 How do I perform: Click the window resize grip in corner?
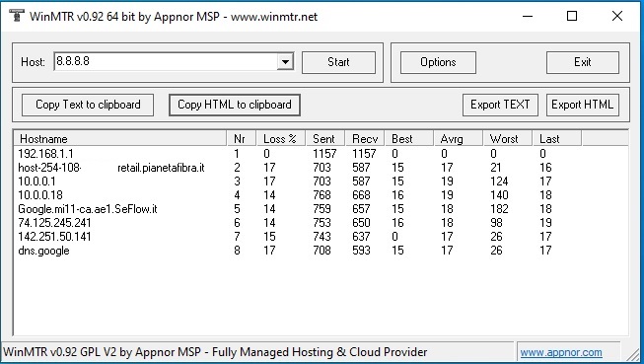click(x=634, y=354)
